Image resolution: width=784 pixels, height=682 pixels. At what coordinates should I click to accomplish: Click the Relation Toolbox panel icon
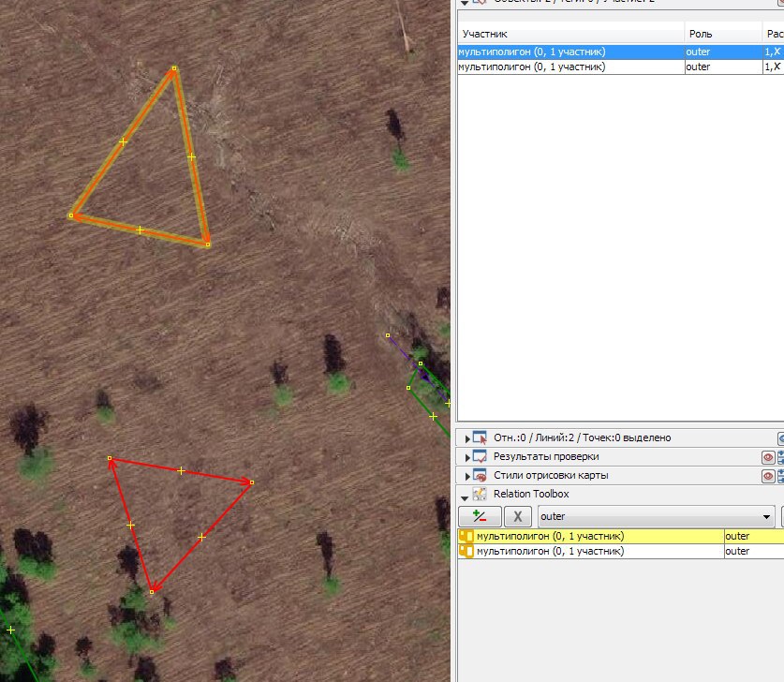[480, 494]
